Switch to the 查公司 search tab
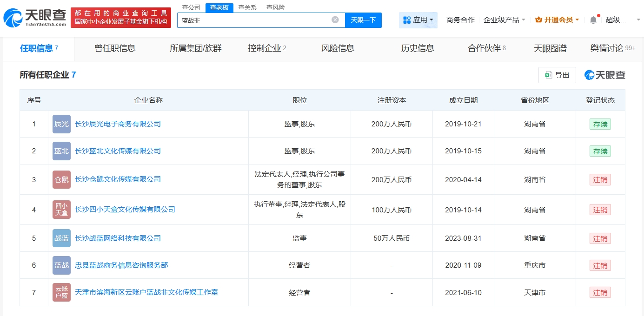This screenshot has width=644, height=316. click(191, 7)
